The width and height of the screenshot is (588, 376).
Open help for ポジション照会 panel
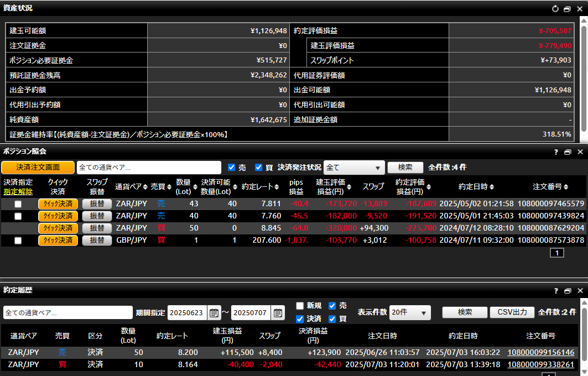point(556,152)
